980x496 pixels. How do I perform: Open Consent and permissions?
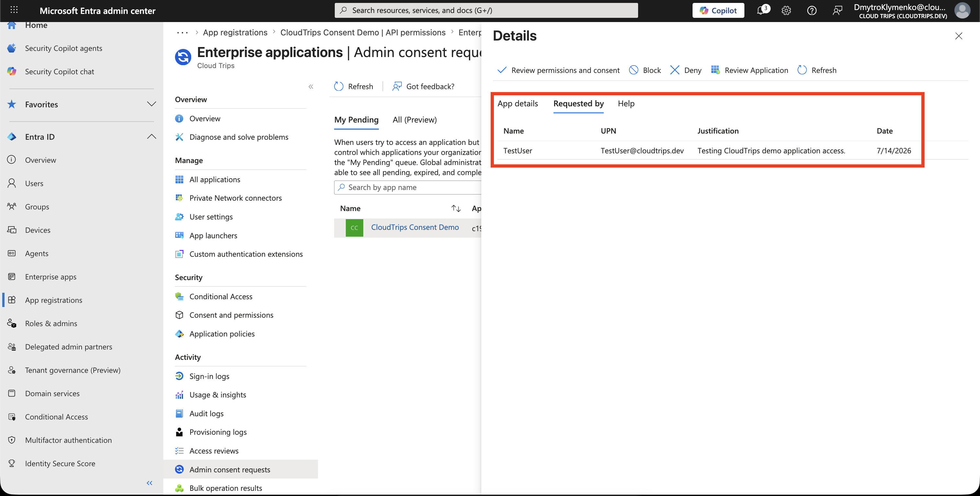click(x=231, y=315)
